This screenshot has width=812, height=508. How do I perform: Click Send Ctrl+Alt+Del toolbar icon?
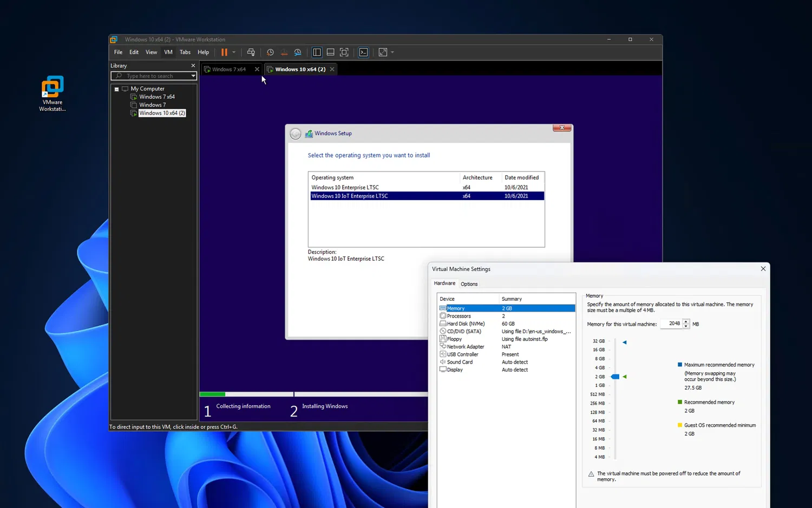pos(251,52)
